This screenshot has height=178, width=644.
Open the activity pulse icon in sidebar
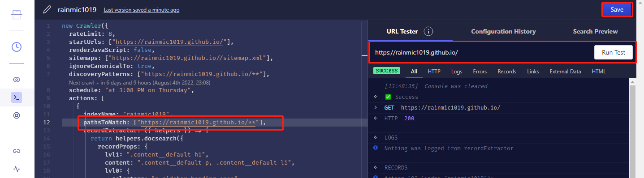click(17, 169)
